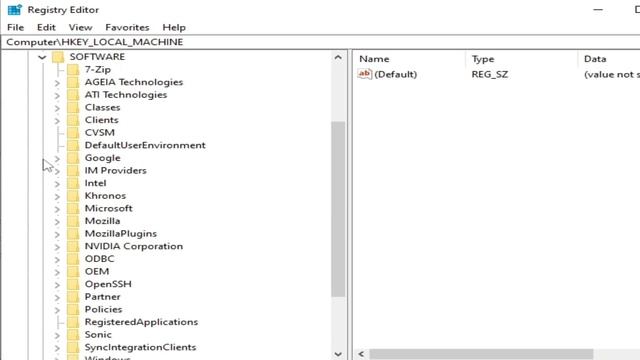Click the registry path address bar
The width and height of the screenshot is (640, 360).
320,42
